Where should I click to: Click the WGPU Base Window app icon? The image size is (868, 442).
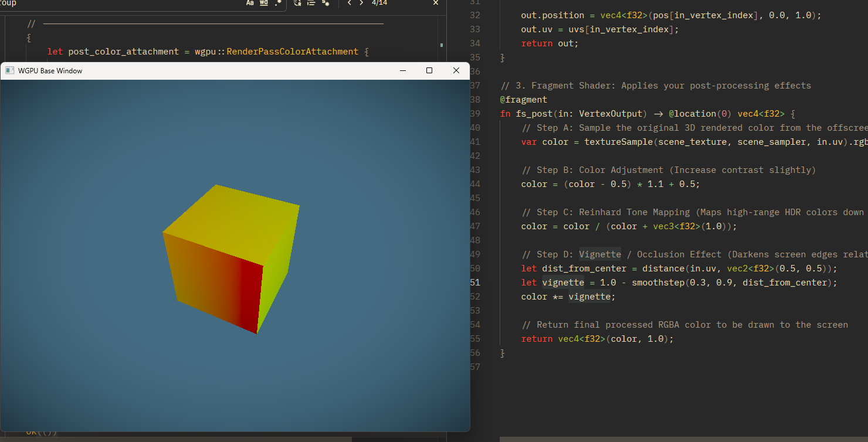click(x=10, y=70)
